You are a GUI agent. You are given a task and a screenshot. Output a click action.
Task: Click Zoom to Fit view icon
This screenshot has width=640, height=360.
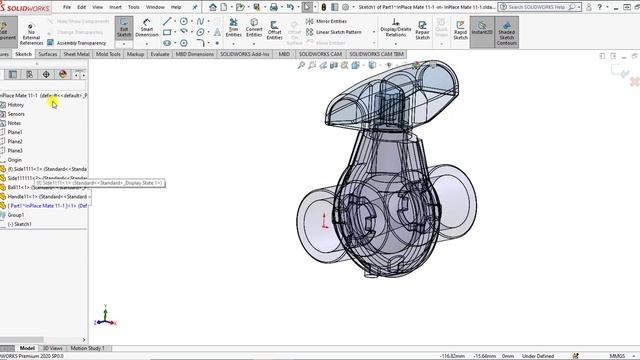(x=301, y=65)
